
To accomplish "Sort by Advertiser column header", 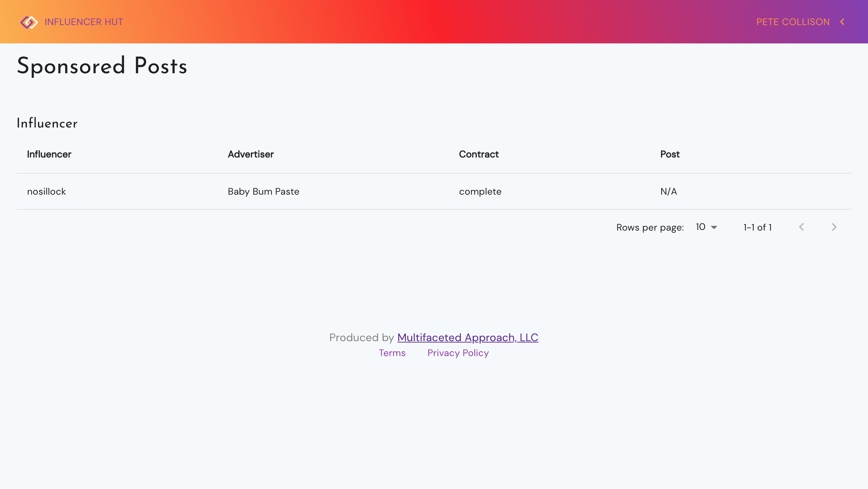I will pos(251,154).
